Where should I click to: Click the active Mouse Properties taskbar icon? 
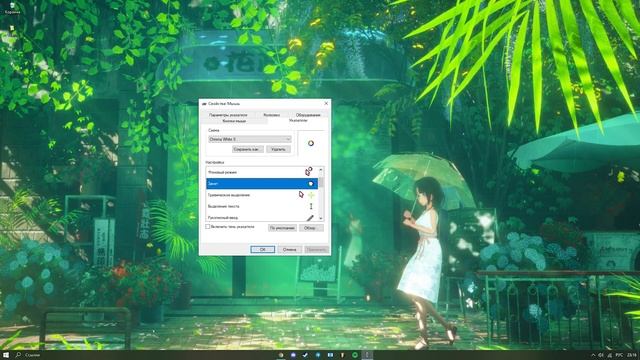[x=367, y=355]
